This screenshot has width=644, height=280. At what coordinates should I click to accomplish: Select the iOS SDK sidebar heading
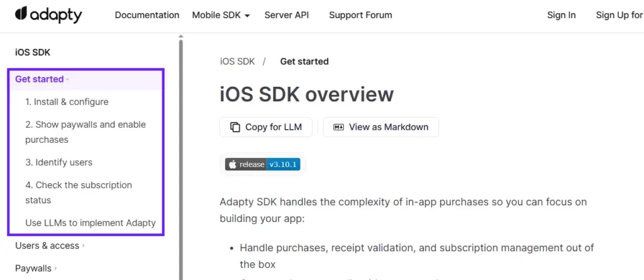click(x=33, y=53)
